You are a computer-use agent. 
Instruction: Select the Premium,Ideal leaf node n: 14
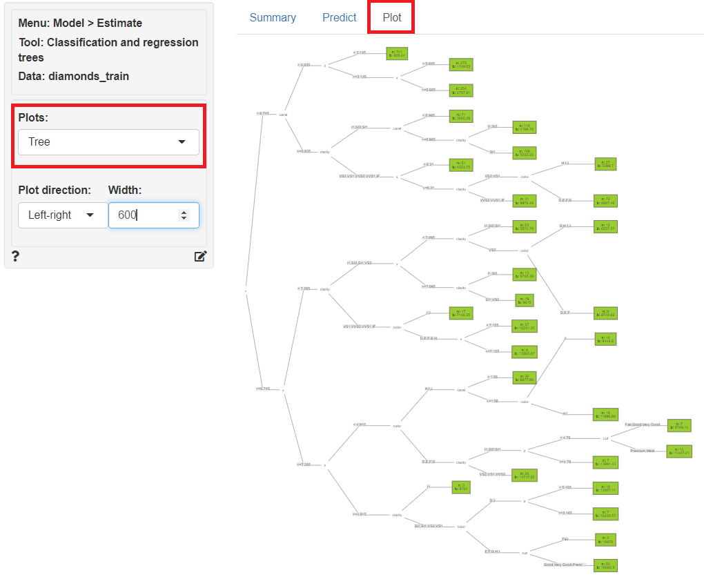tap(679, 451)
